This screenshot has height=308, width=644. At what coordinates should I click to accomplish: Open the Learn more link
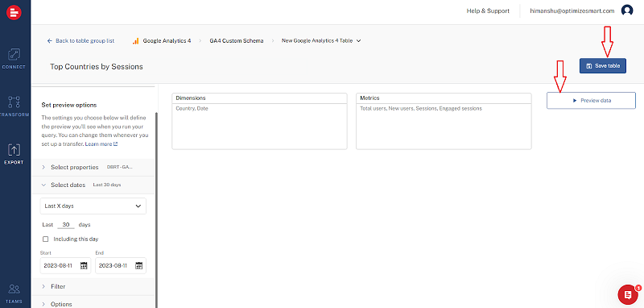(x=101, y=144)
